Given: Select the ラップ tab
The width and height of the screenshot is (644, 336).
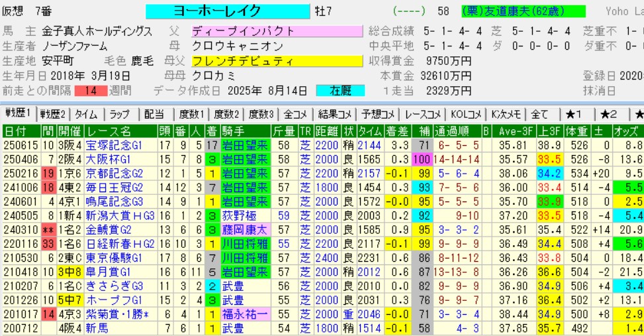Looking at the screenshot, I should [x=120, y=113].
